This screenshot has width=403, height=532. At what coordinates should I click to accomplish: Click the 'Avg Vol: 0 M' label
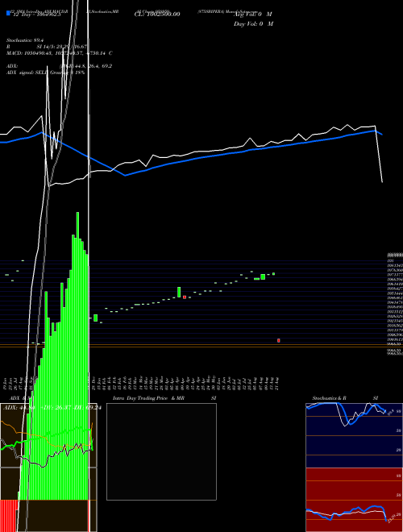click(253, 15)
